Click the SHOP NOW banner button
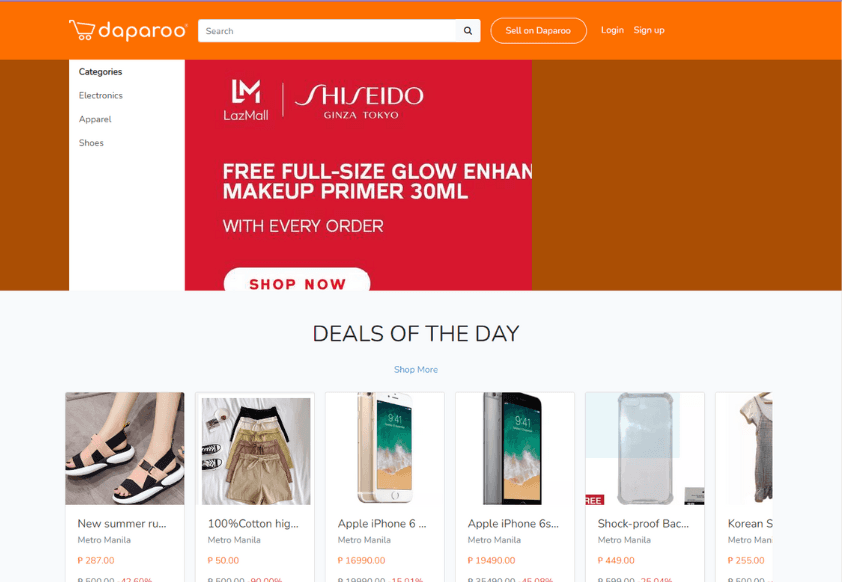This screenshot has height=582, width=842. click(296, 284)
